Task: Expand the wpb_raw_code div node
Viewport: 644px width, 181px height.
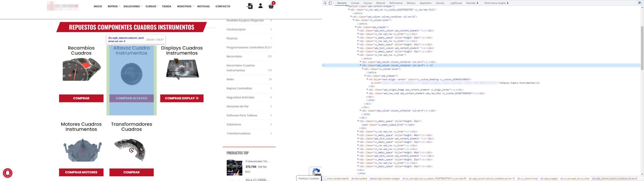Action: click(x=367, y=93)
